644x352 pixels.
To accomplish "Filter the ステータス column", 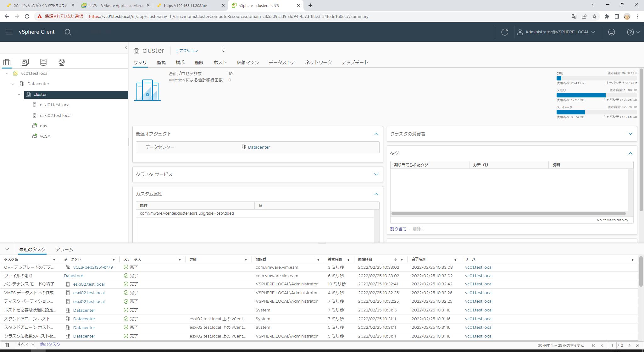I will tap(180, 260).
